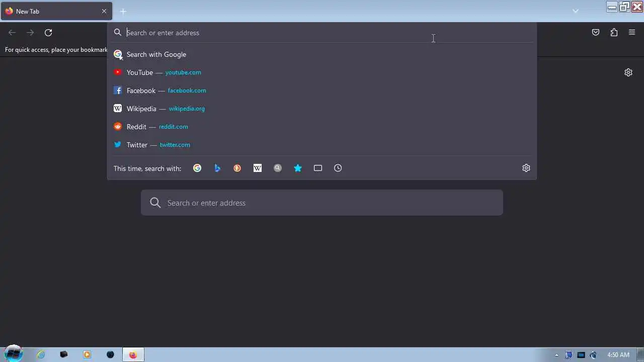This screenshot has width=644, height=362.
Task: Search this time with Wikipedia icon
Action: 258,168
